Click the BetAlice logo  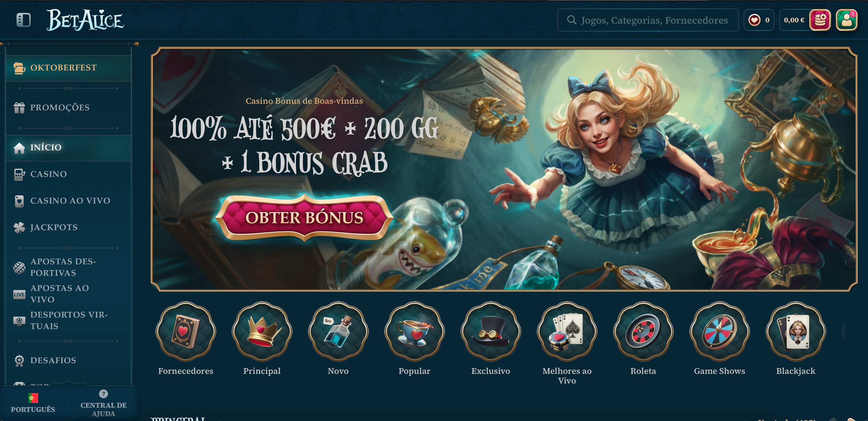click(x=85, y=20)
